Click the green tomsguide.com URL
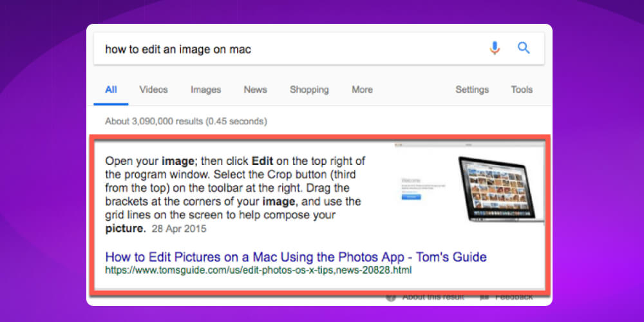 tap(258, 270)
